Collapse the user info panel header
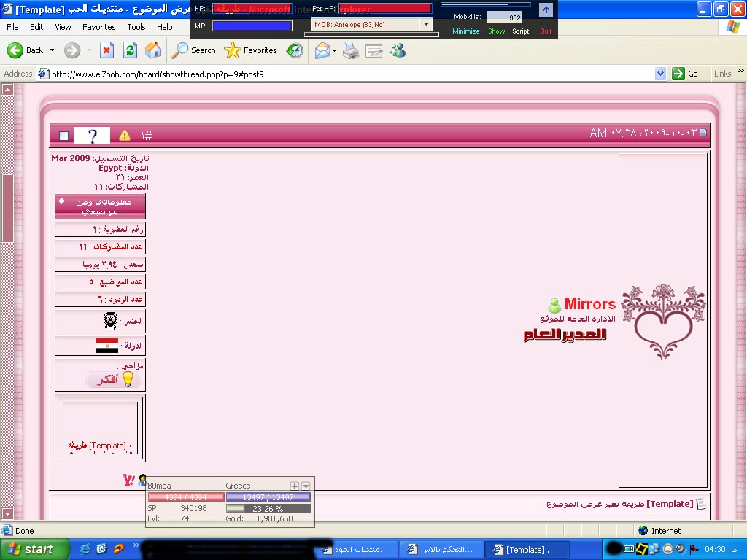 62,201
